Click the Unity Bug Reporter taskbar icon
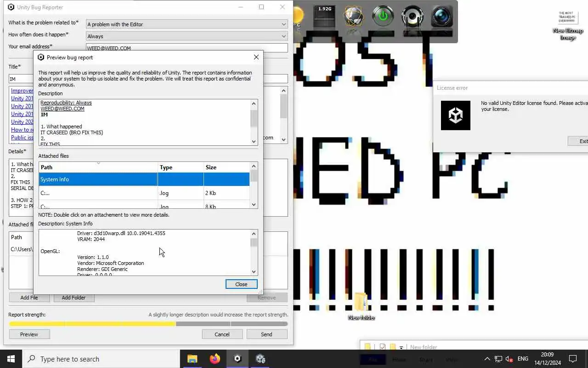 (x=237, y=359)
